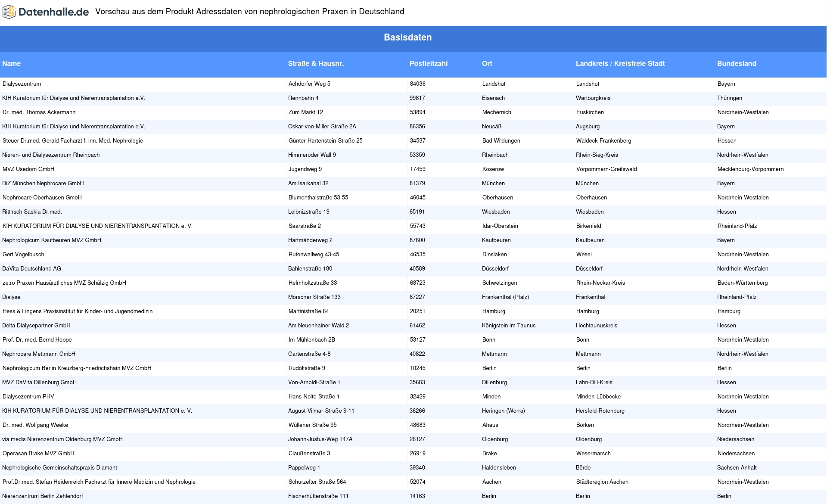Click Operasan Brake MVZ GmbH

coord(38,454)
